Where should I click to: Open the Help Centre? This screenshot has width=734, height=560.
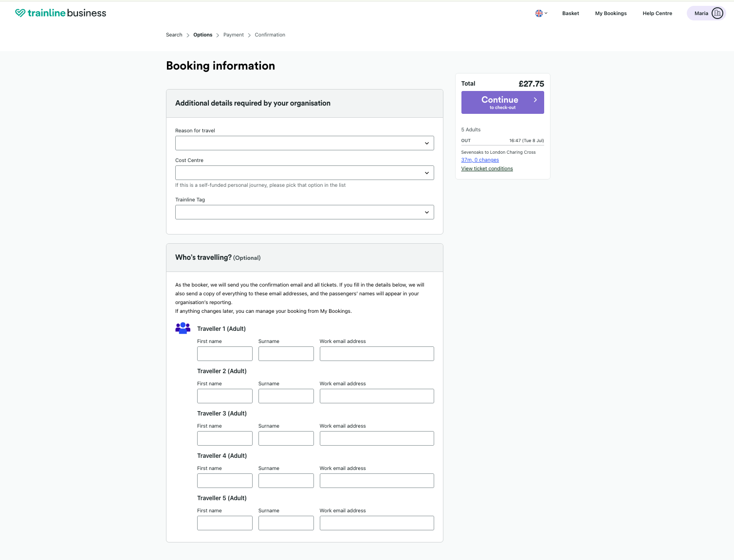coord(657,13)
